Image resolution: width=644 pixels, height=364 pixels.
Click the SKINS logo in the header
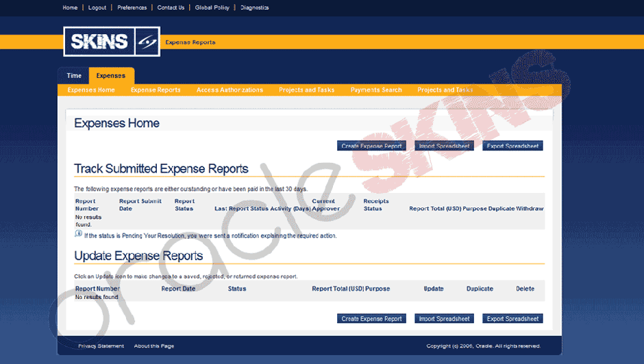pos(111,42)
